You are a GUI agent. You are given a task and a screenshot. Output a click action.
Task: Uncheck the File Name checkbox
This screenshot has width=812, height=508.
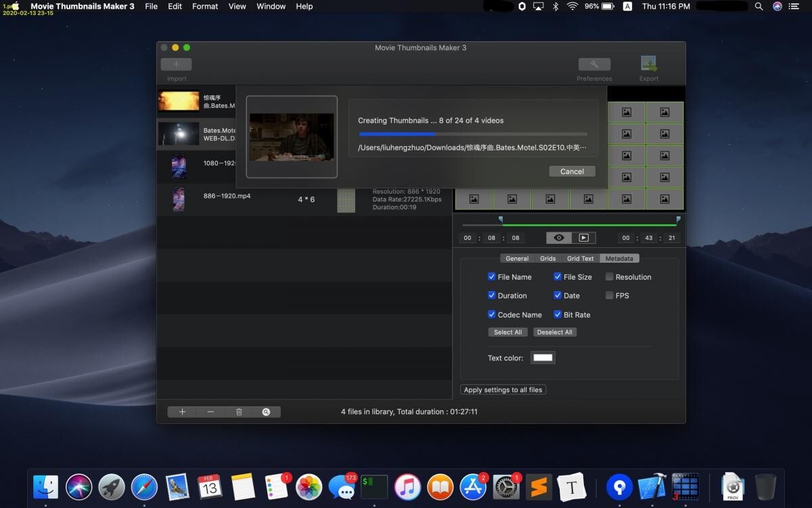491,276
